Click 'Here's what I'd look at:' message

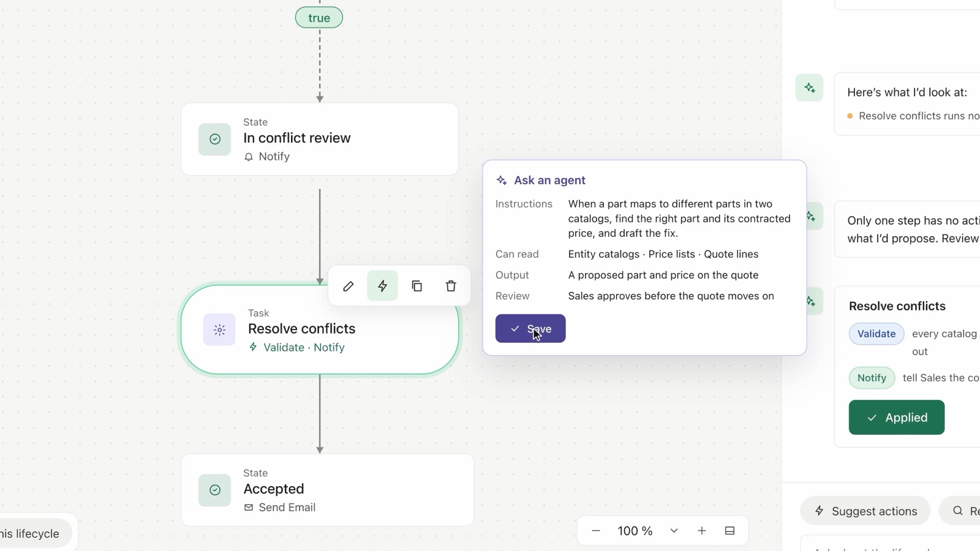point(907,92)
